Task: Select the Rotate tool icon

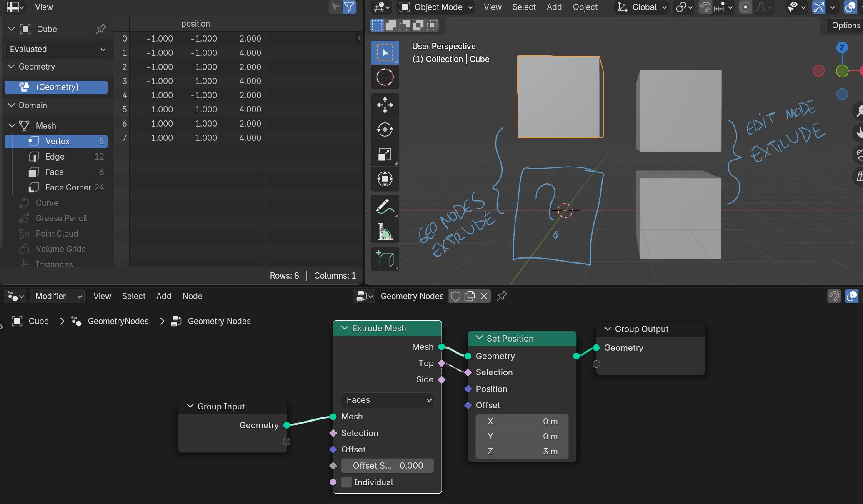Action: (385, 130)
